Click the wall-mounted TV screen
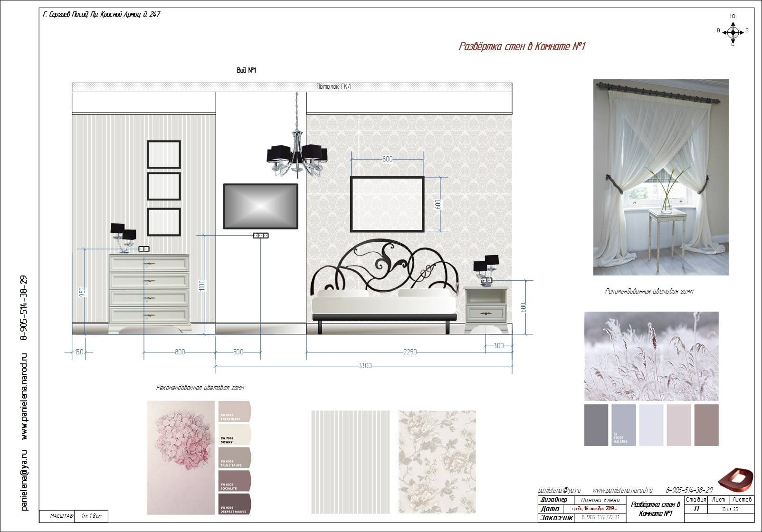Screen dimensions: 762x532 261,207
